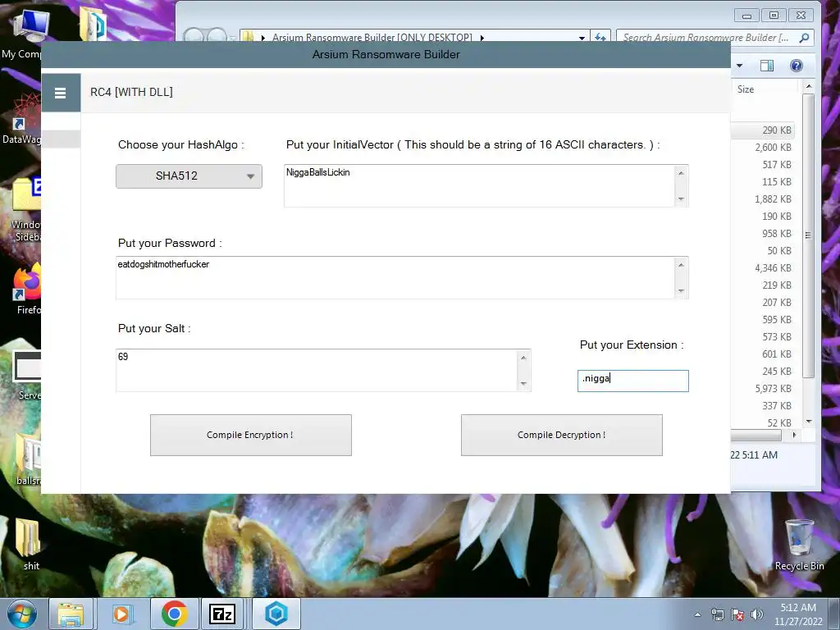
Task: Expand the breadcrumb arrow after the folder name
Action: (482, 38)
